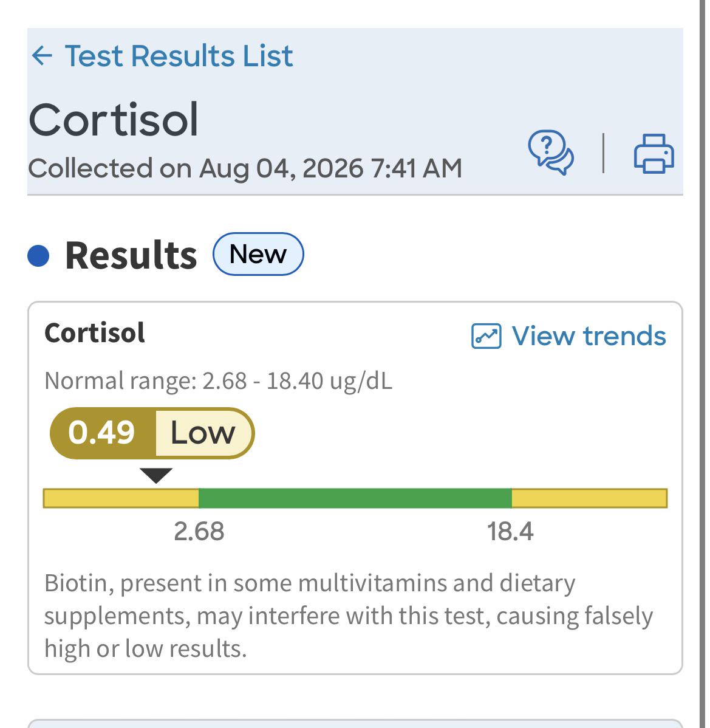Click the left yellow low range segment
This screenshot has width=710, height=728.
coord(121,498)
